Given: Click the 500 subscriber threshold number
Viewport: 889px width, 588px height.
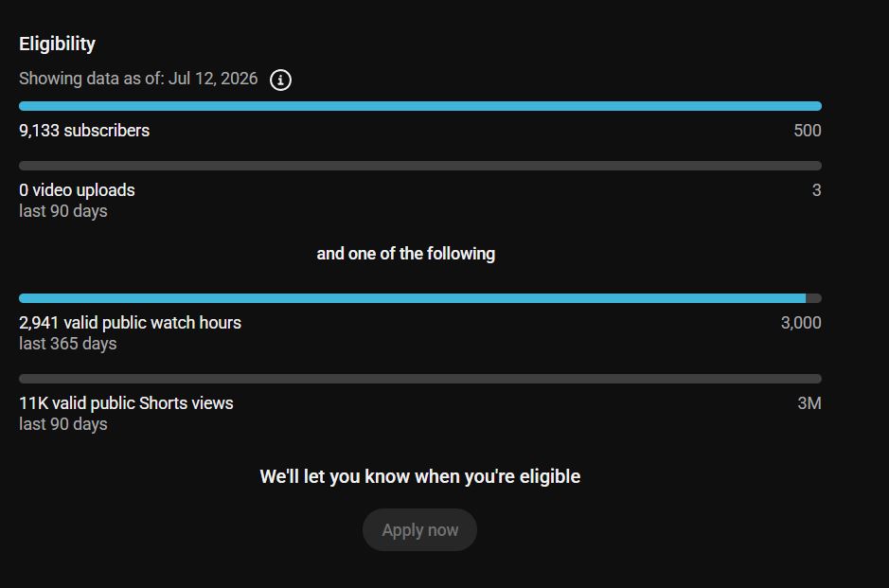Looking at the screenshot, I should [808, 131].
